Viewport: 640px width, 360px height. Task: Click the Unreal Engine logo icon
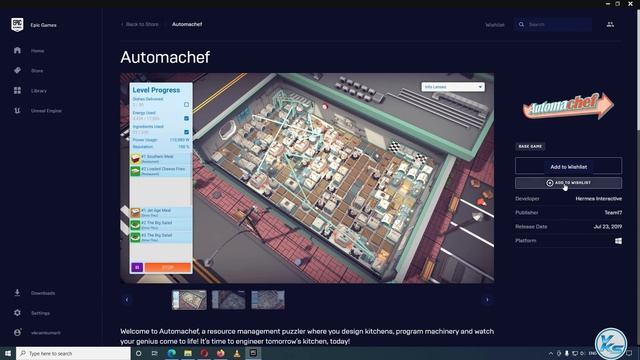tap(17, 110)
